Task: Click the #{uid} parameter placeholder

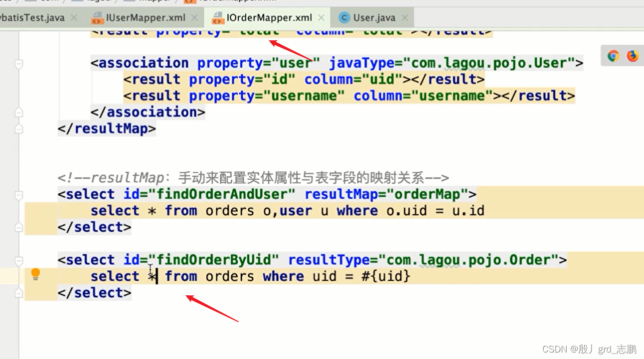Action: [386, 276]
